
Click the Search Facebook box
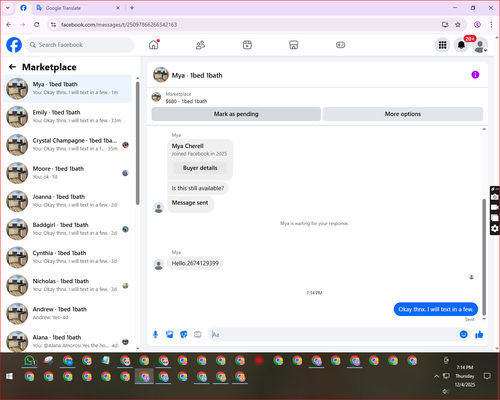pyautogui.click(x=80, y=45)
